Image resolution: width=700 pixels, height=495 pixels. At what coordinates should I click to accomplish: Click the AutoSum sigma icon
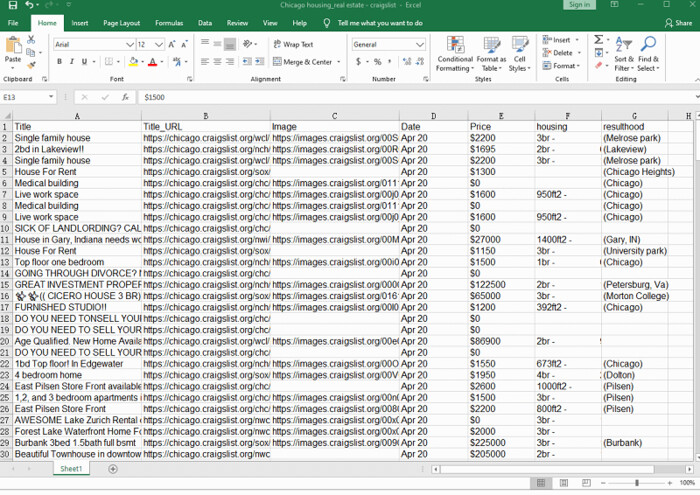pos(599,40)
